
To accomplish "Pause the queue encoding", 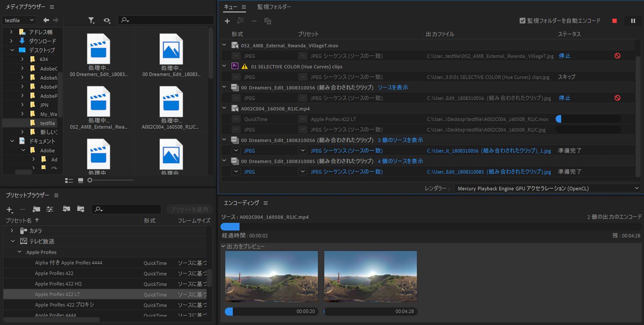I will pyautogui.click(x=633, y=21).
